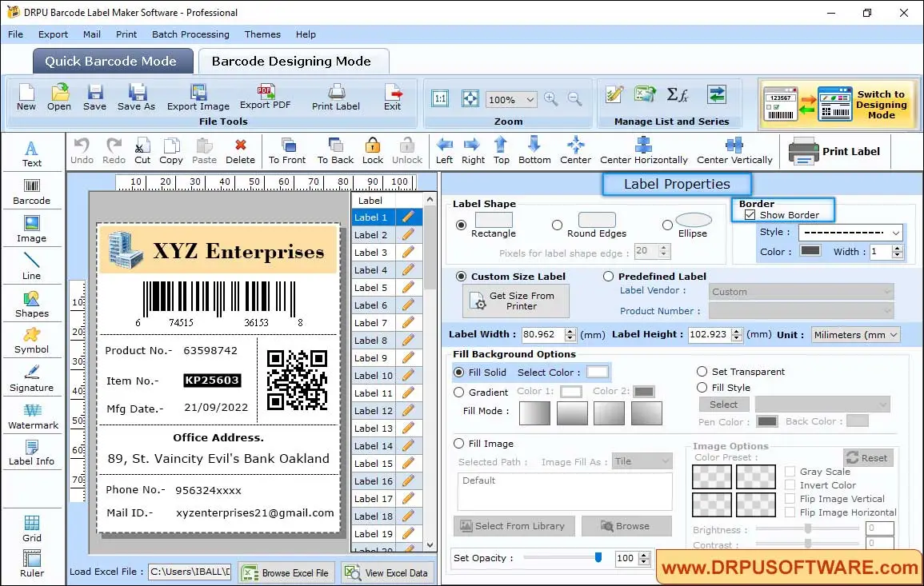Select the Signature tool
This screenshot has width=924, height=586.
click(x=32, y=377)
